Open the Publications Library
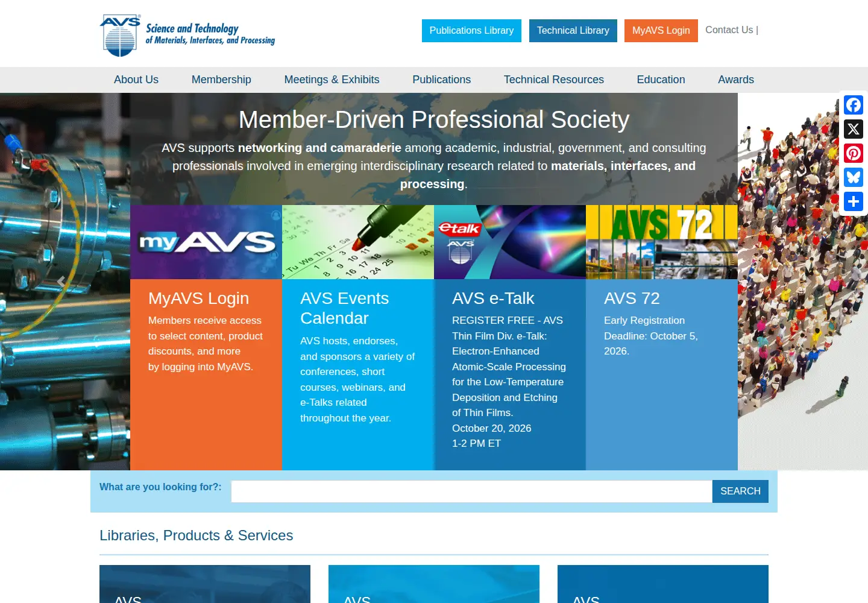The height and width of the screenshot is (603, 868). pyautogui.click(x=471, y=31)
